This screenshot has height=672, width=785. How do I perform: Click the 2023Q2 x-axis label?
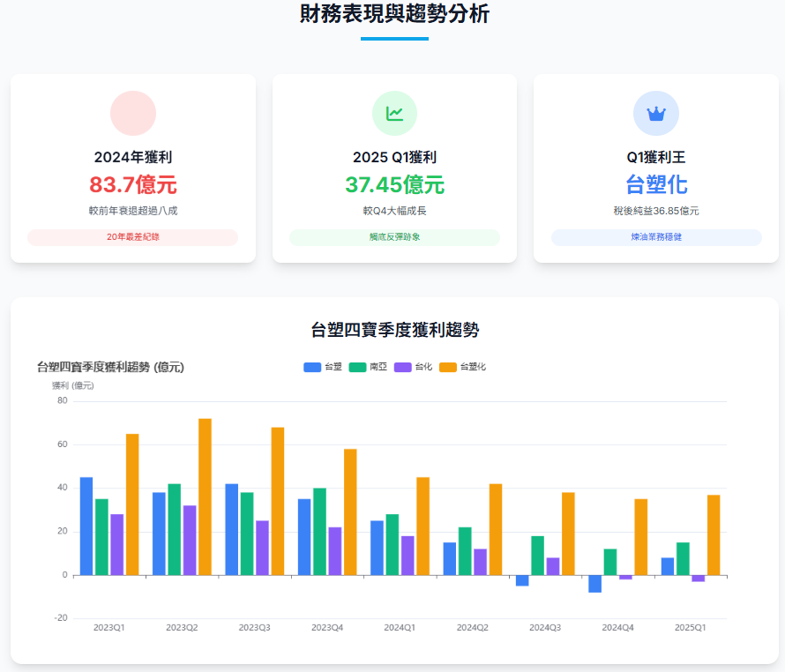coord(182,628)
